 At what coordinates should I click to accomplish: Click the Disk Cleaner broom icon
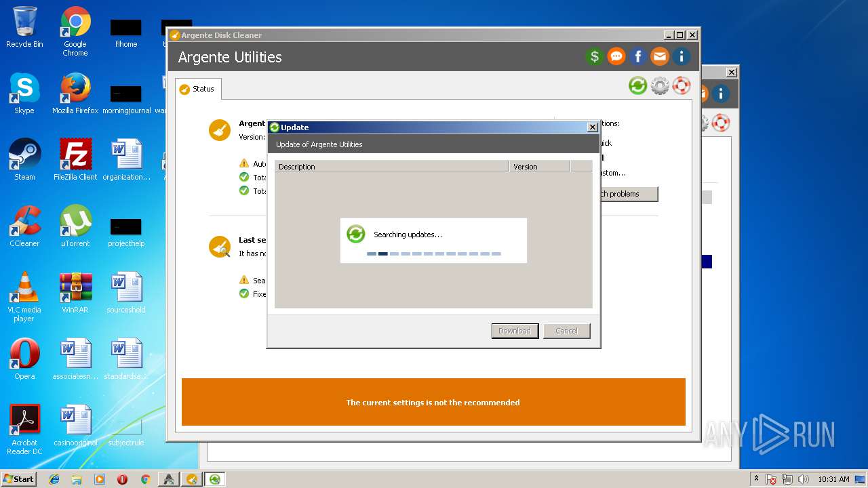click(220, 130)
